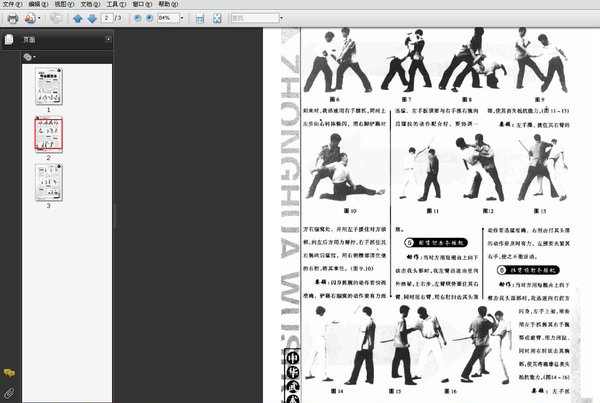Select the fit-width scrolling page icon
The width and height of the screenshot is (600, 403).
[200, 18]
